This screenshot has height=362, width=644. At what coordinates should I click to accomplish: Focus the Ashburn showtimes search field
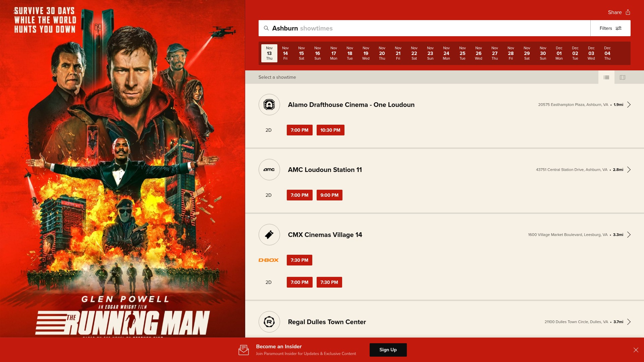point(424,28)
